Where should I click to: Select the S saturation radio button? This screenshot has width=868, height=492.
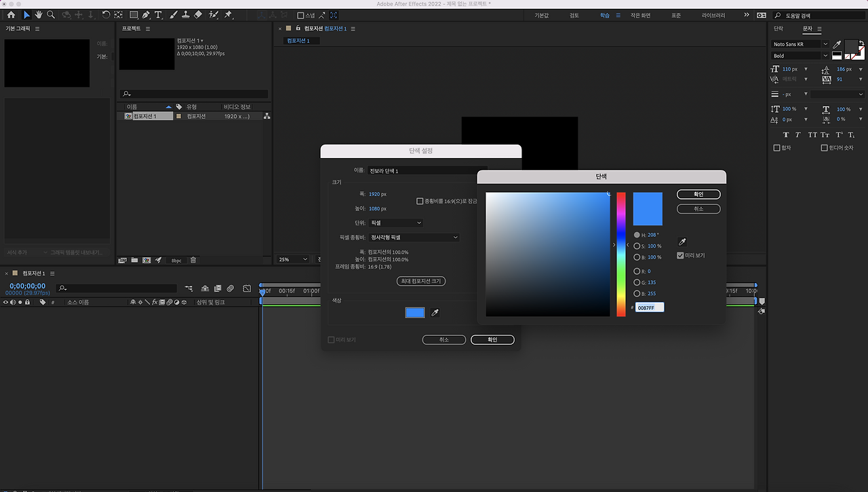coord(637,246)
